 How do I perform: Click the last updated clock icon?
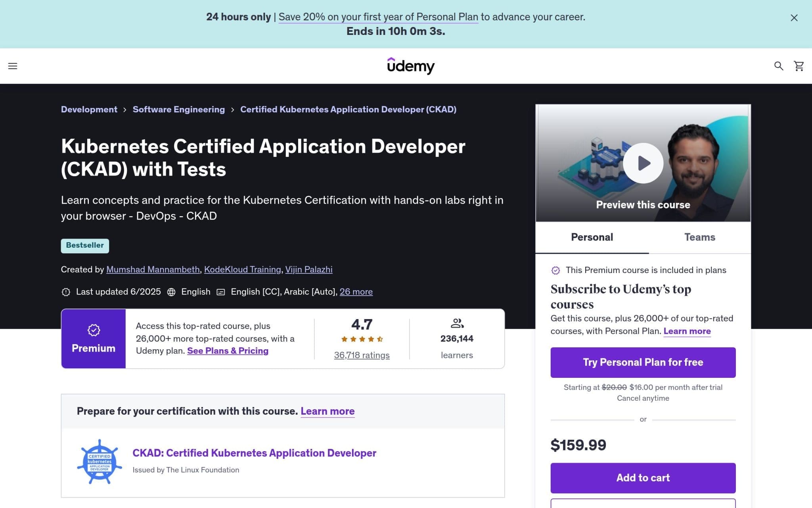pos(66,292)
